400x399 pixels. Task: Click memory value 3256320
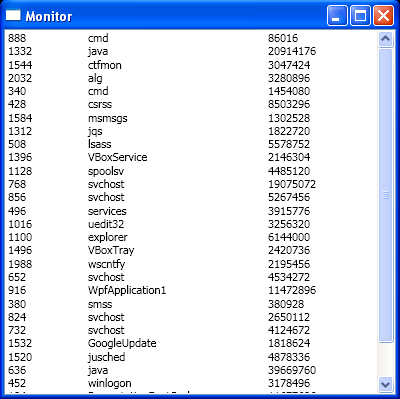coord(289,224)
